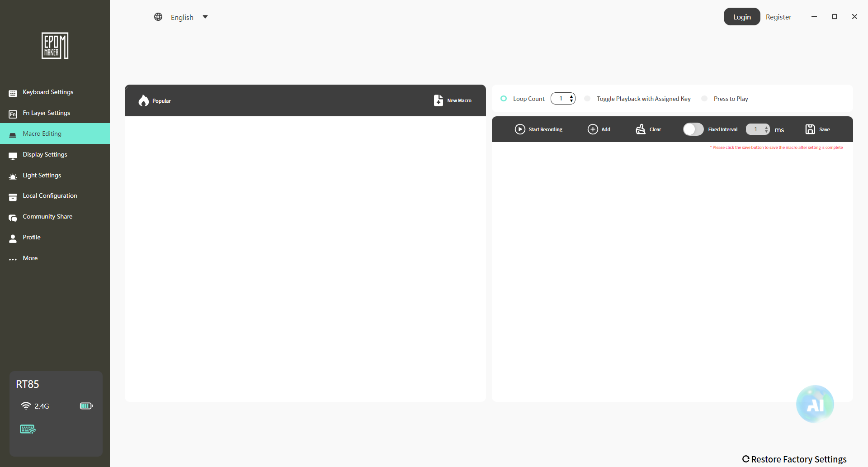Close the application window
The height and width of the screenshot is (467, 868).
(x=854, y=17)
